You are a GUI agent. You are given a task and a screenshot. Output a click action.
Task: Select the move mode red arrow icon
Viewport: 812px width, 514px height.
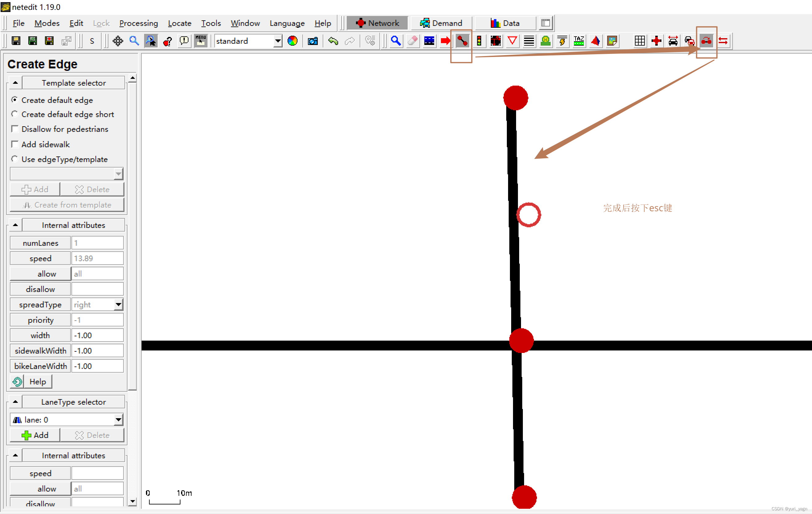(x=446, y=41)
